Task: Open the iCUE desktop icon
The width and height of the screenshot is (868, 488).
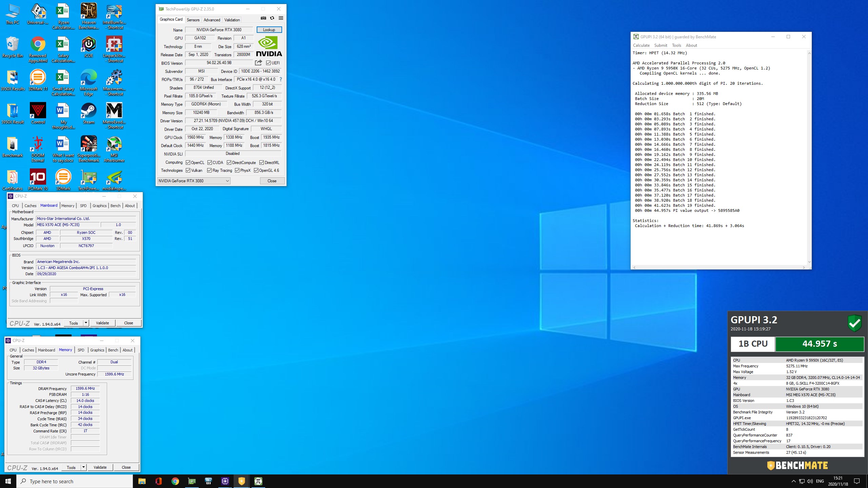Action: coord(89,47)
